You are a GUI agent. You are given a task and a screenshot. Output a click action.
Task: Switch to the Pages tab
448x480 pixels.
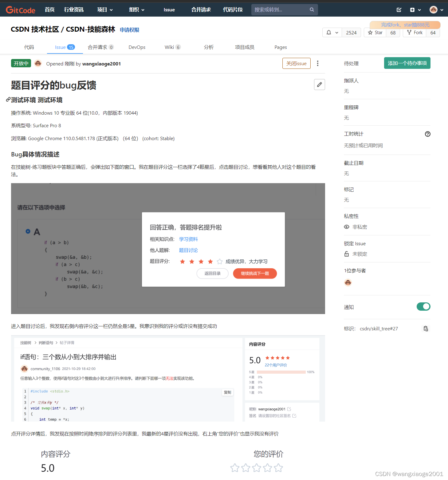(281, 47)
